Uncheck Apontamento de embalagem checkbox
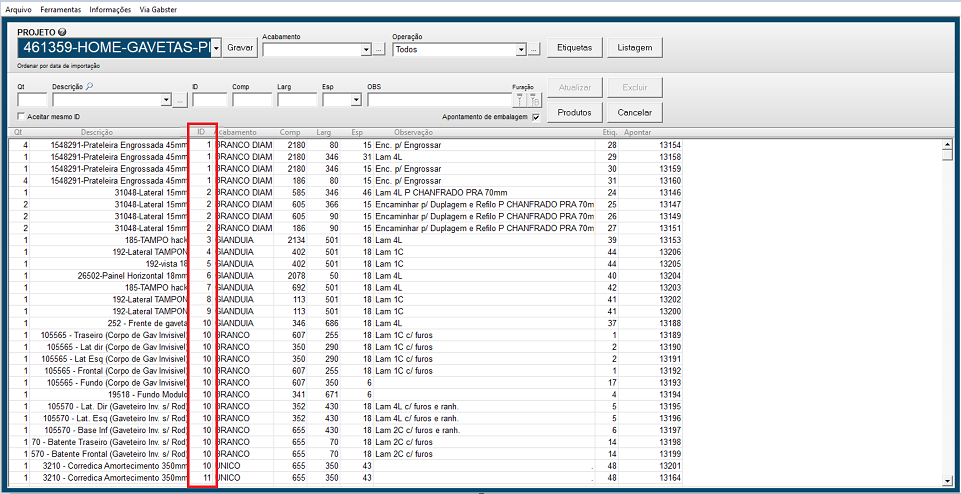Image resolution: width=961 pixels, height=494 pixels. tap(536, 117)
